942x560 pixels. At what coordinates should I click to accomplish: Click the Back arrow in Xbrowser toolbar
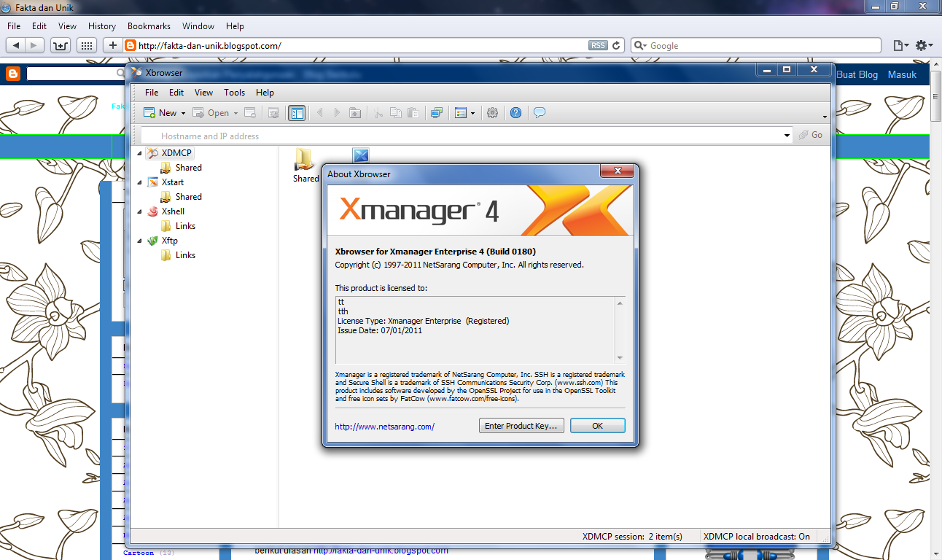pos(319,113)
